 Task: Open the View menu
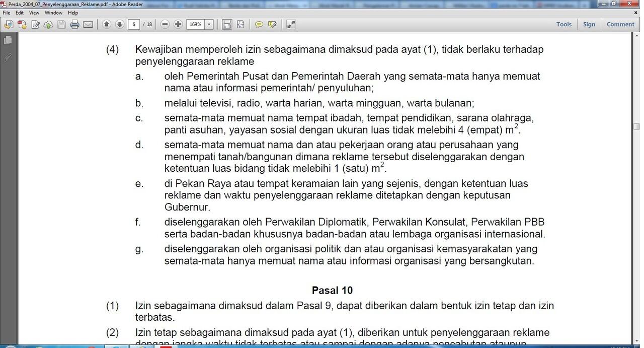(x=34, y=13)
